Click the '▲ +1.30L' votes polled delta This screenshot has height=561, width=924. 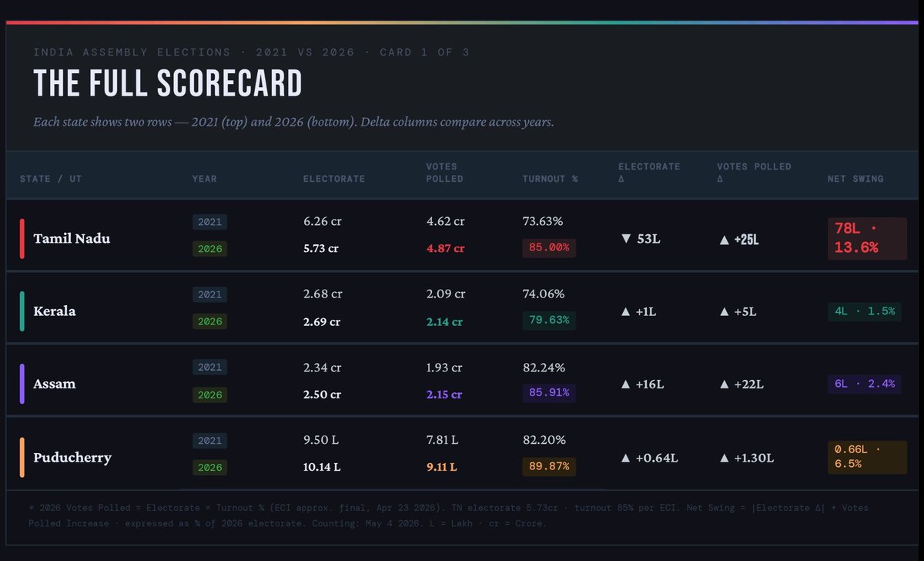click(746, 458)
